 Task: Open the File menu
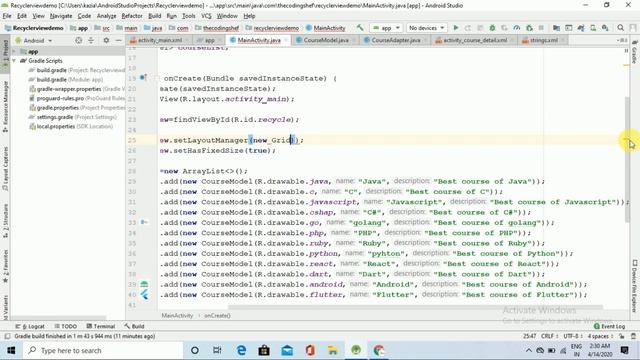[x=7, y=16]
